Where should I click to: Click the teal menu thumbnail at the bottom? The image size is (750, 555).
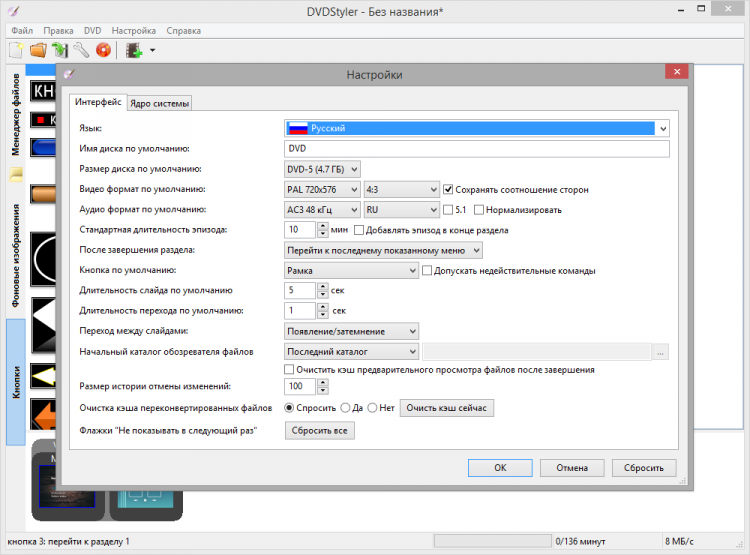(x=145, y=499)
